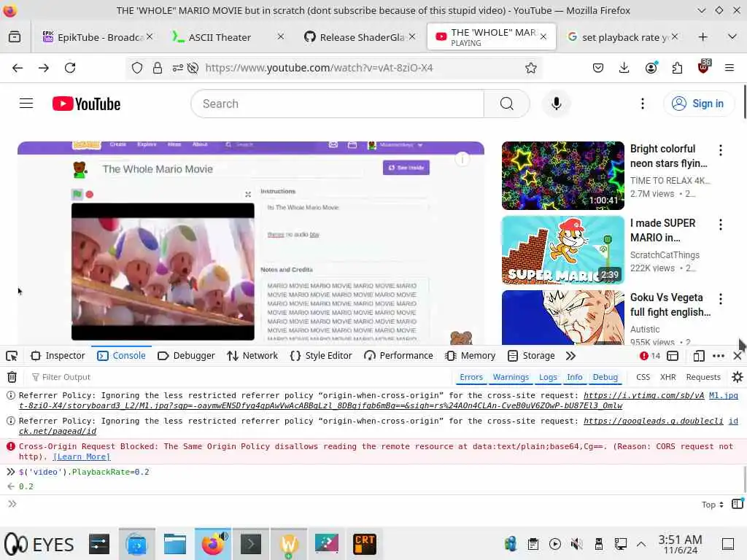
Task: Open extensions puzzle icon
Action: (677, 68)
